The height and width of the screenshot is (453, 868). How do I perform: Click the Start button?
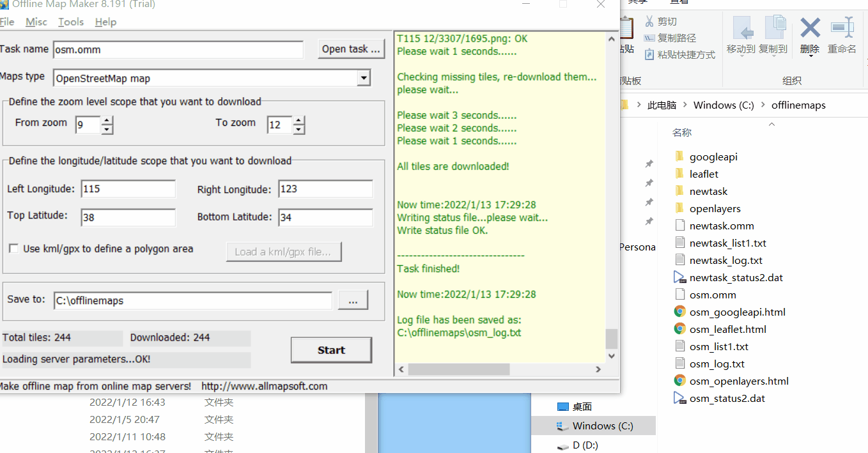(x=331, y=350)
